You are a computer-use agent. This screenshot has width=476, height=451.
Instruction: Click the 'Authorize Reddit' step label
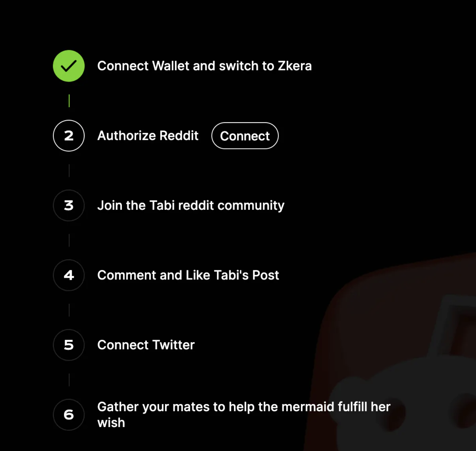[148, 136]
